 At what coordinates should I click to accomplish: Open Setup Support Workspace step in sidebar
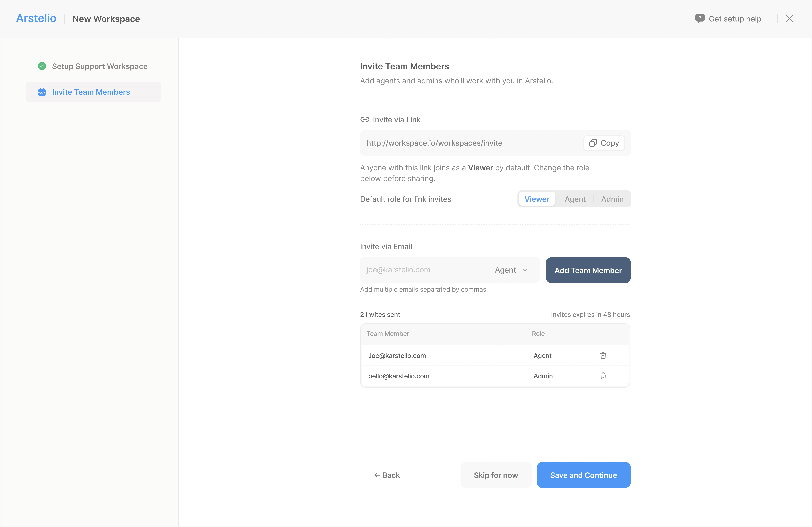point(100,66)
